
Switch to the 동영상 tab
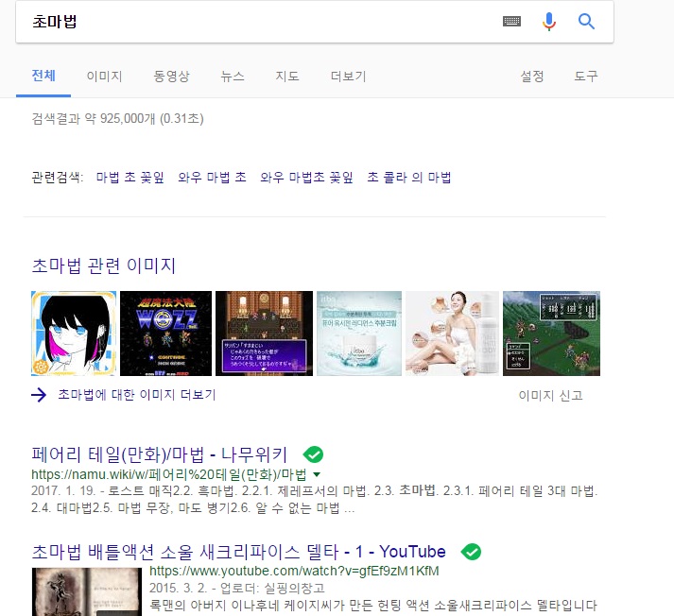coord(171,77)
